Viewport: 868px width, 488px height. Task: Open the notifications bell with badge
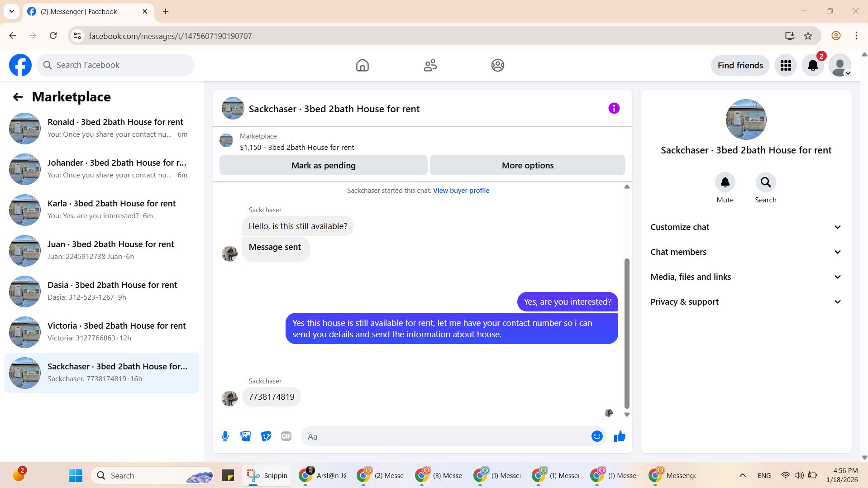pyautogui.click(x=813, y=66)
